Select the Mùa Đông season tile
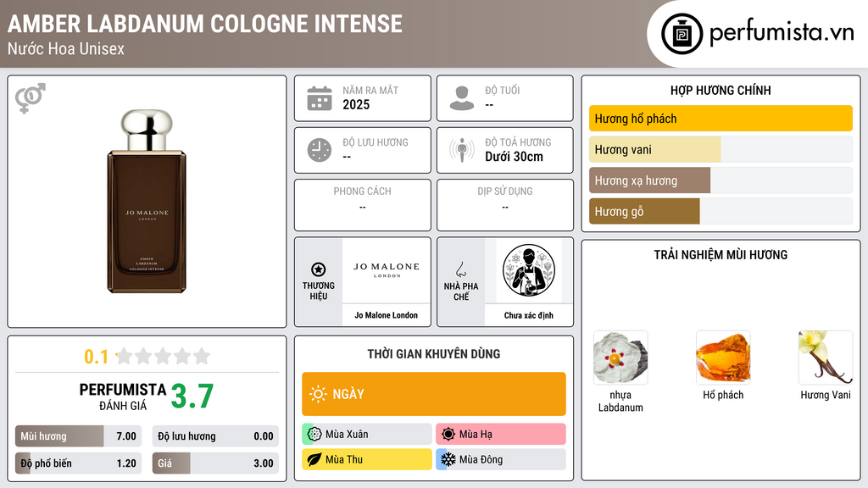Screen dimensions: 868x488 click(x=501, y=459)
